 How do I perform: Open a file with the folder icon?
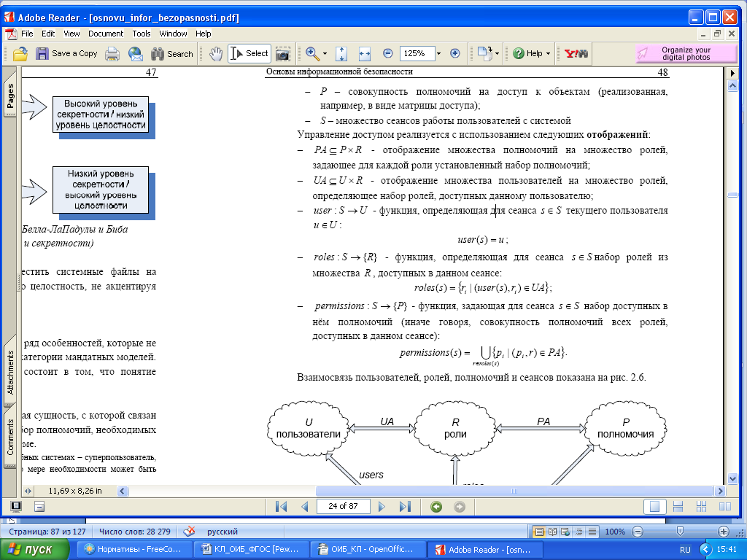[x=20, y=54]
